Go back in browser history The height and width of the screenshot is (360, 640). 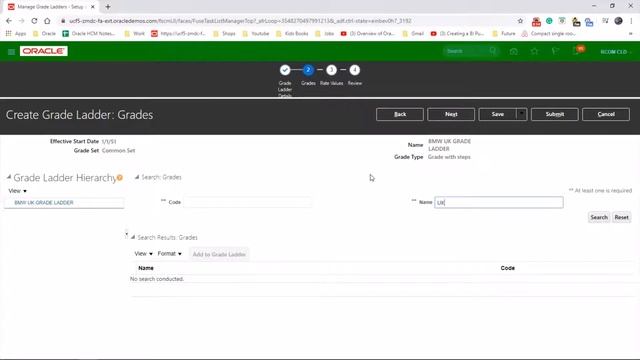9,21
